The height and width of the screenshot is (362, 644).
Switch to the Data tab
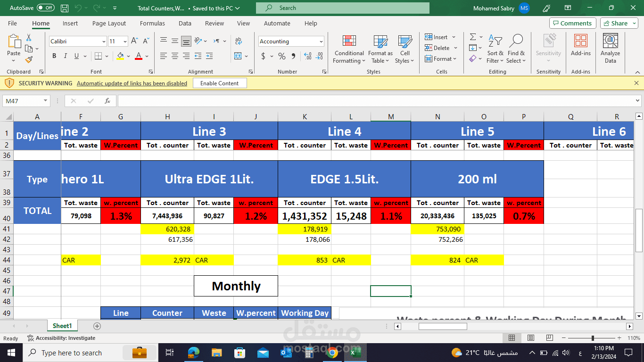tap(185, 23)
